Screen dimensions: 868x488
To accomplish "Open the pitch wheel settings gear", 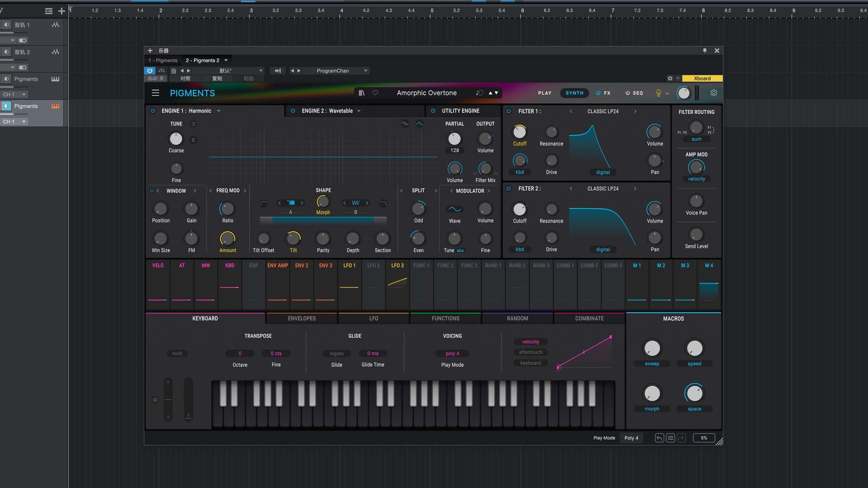I will [x=155, y=400].
